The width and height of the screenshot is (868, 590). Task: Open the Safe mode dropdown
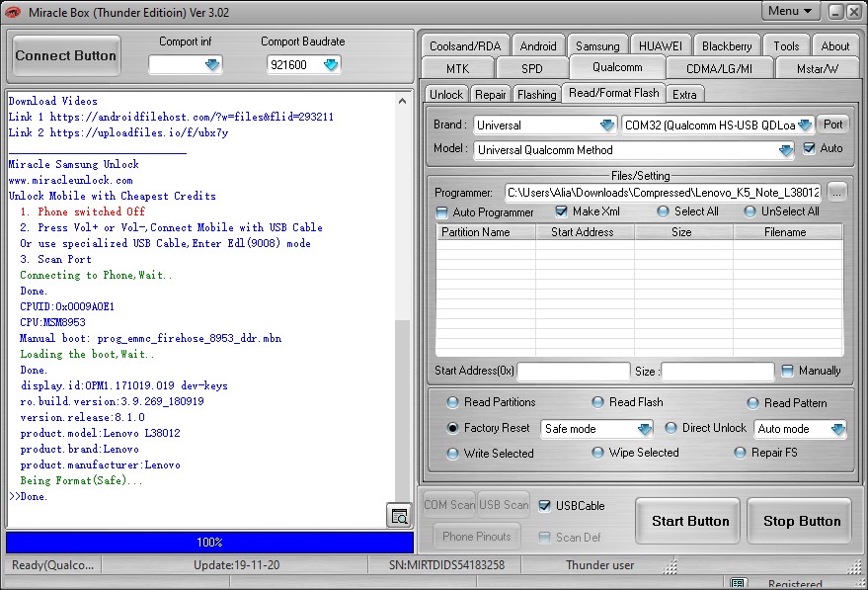pos(645,429)
